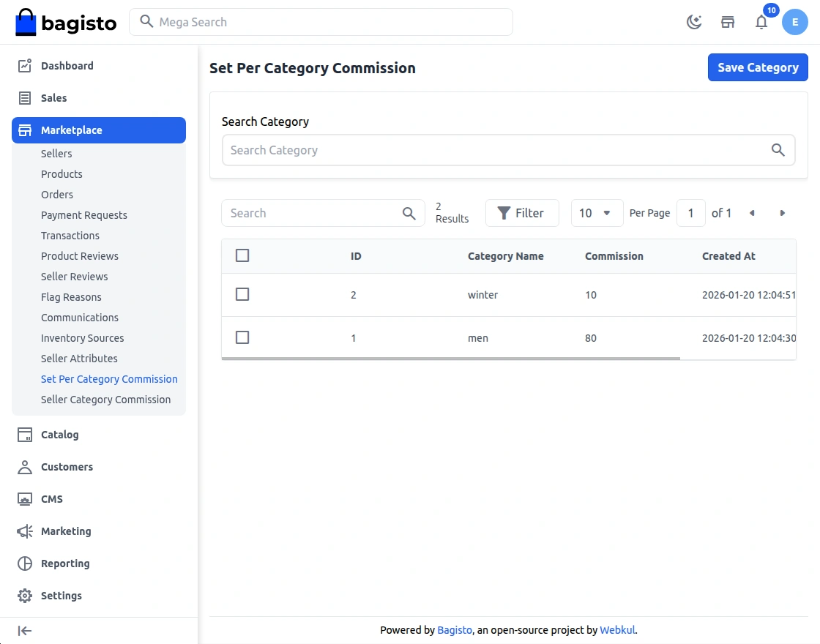Check the men category row checkbox
This screenshot has height=644, width=820.
pos(242,337)
